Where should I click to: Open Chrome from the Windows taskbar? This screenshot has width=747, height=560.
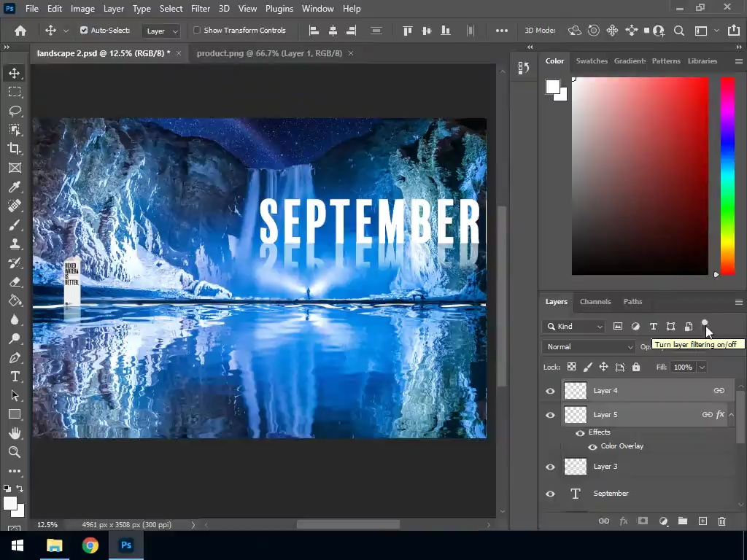tap(90, 545)
